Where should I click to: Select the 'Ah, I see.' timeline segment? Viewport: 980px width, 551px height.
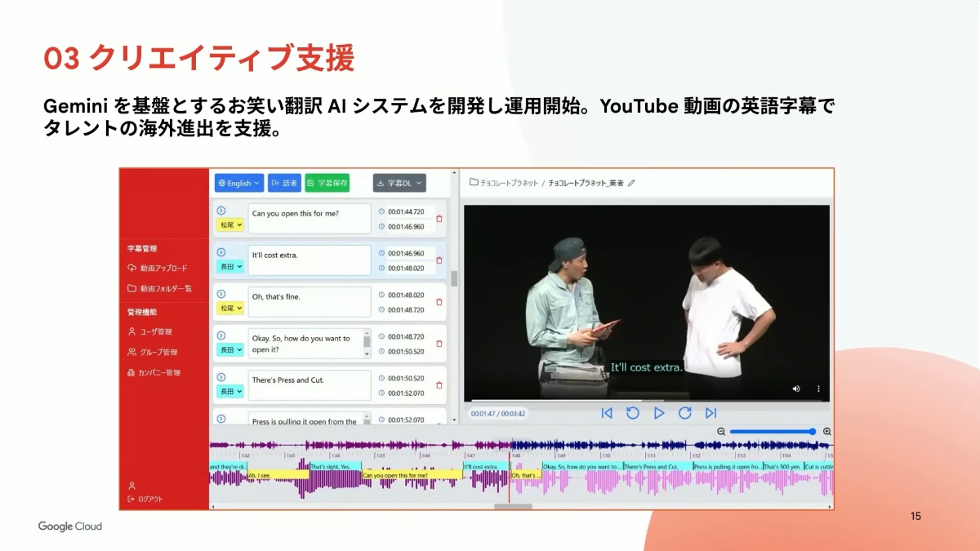tap(278, 475)
